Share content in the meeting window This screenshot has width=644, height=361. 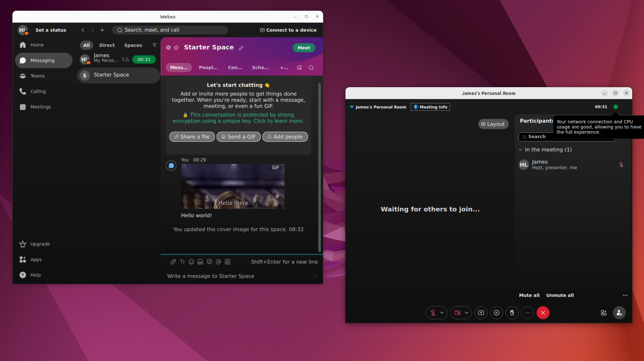tap(481, 313)
